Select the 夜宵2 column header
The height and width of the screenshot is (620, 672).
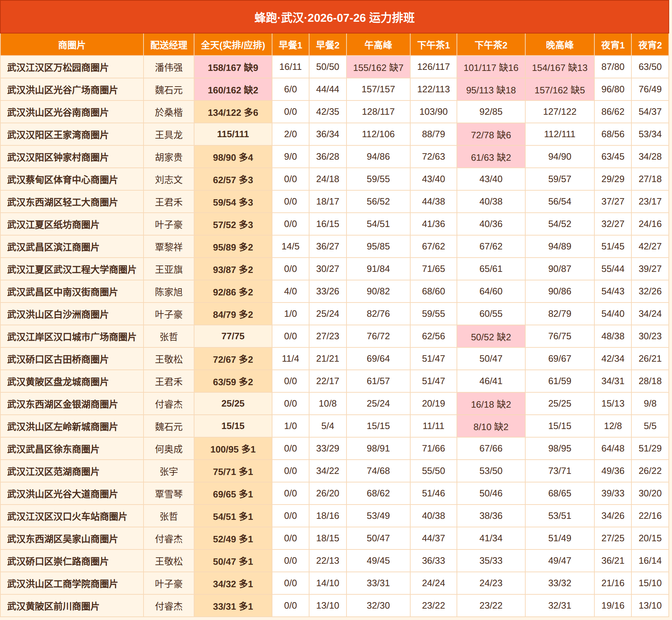point(650,45)
